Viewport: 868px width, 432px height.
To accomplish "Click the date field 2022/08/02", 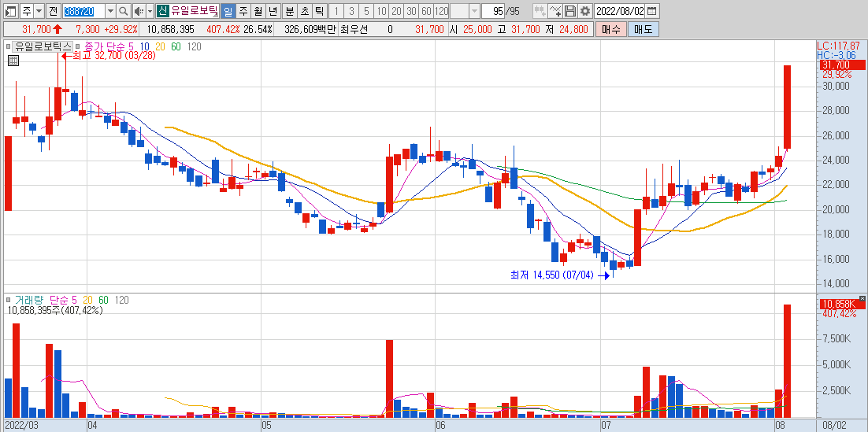I will (621, 11).
